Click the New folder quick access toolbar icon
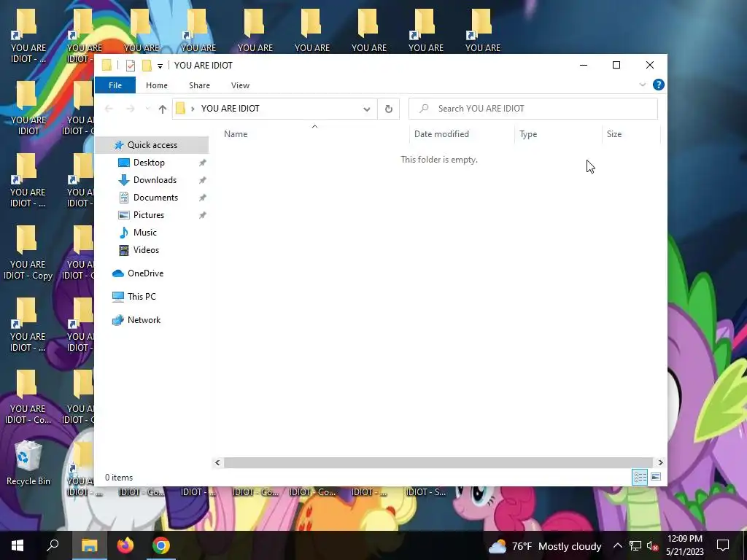The height and width of the screenshot is (560, 747). click(147, 65)
